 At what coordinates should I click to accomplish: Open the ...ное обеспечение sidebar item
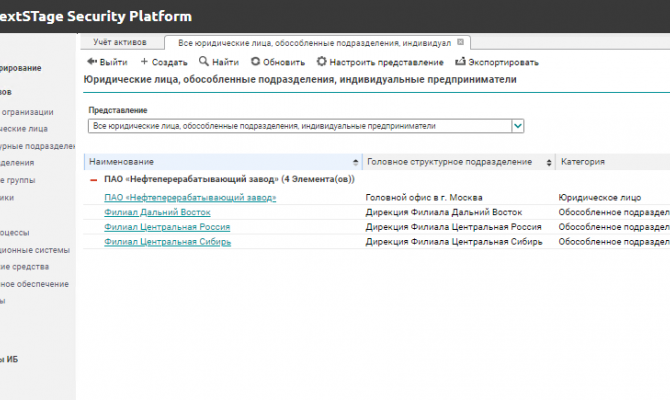(x=34, y=284)
